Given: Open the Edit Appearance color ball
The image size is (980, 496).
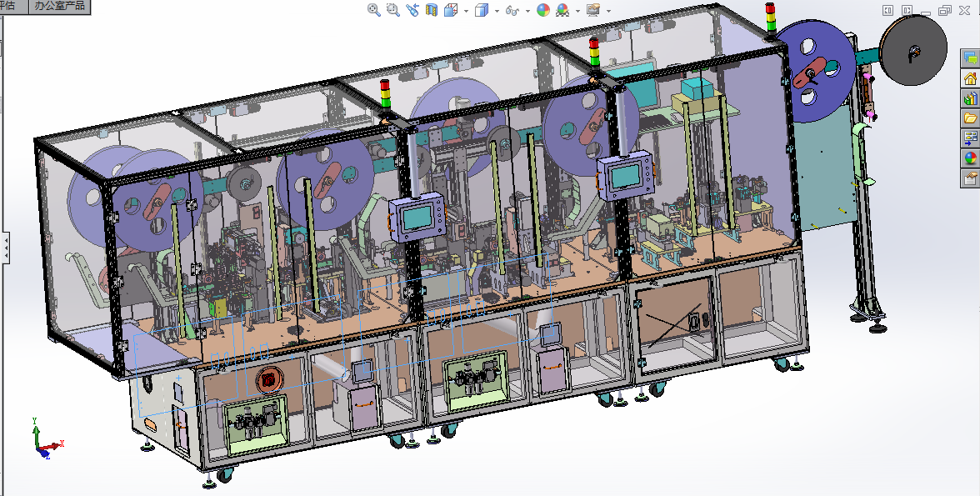Looking at the screenshot, I should (542, 10).
